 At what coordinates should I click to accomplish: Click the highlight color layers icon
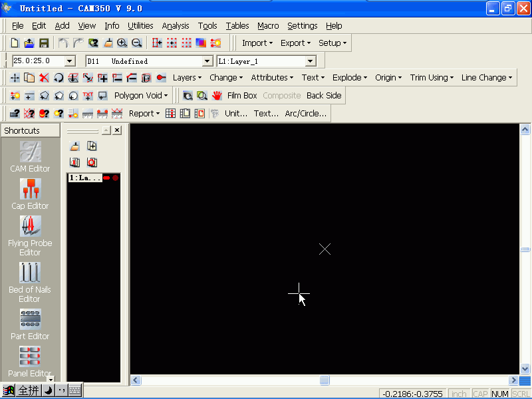coord(201,43)
